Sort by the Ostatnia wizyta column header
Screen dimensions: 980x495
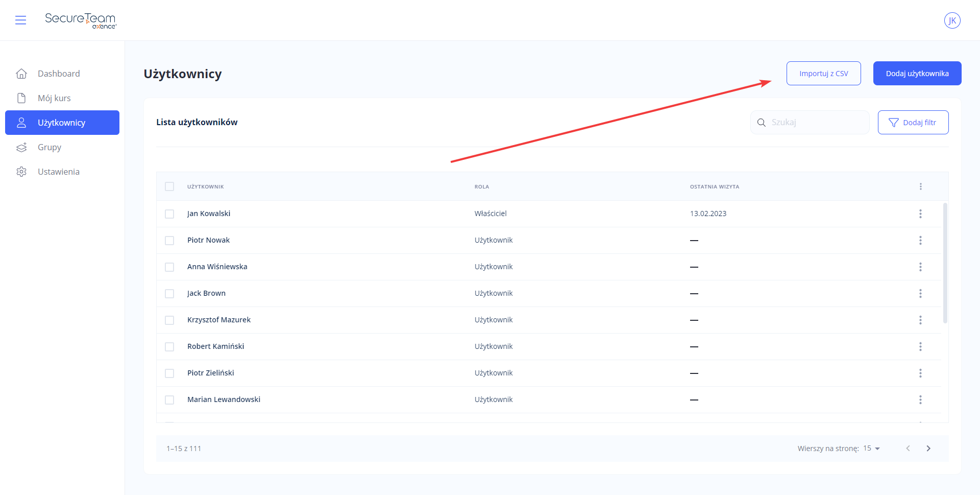click(715, 187)
